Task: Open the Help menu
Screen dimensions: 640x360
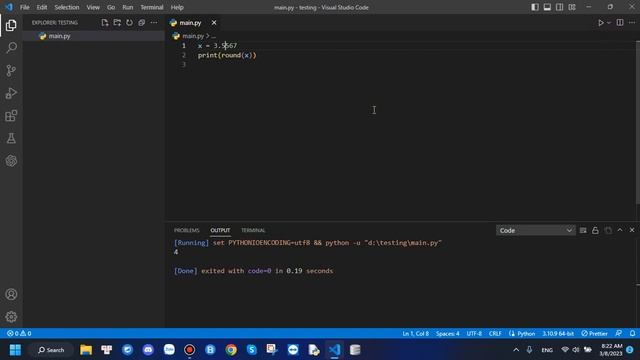Action: pos(177,7)
